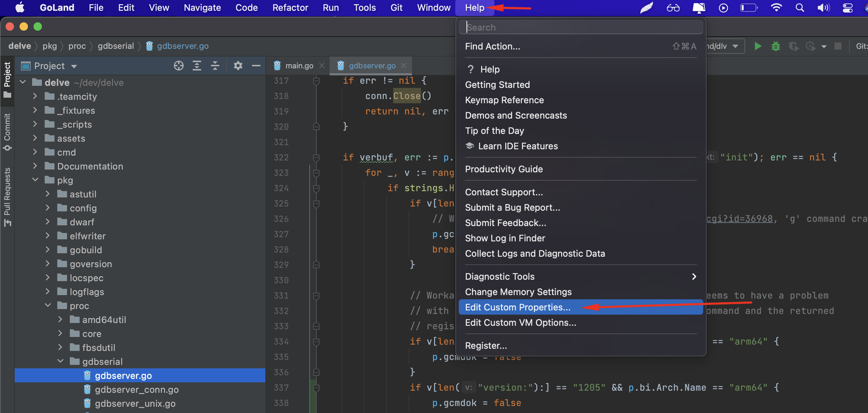Collapse the gdbserial folder

tap(60, 361)
